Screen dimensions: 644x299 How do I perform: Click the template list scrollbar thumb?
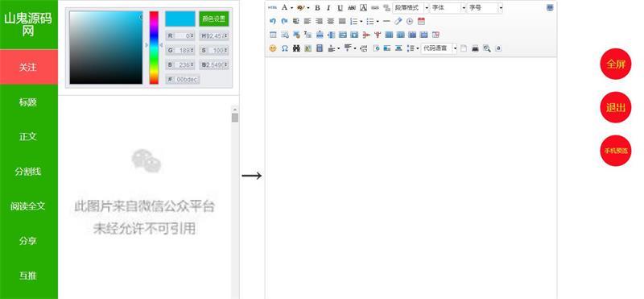coord(235,118)
